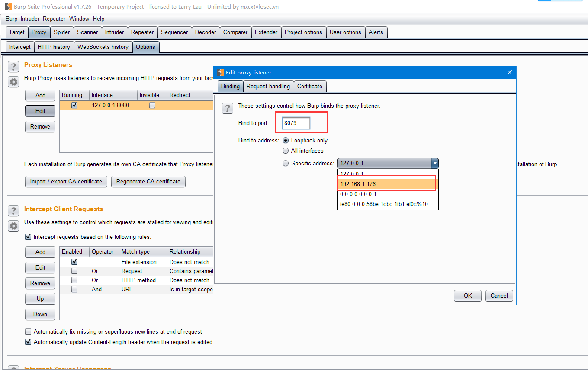Click Add button under Proxy Listeners
The image size is (588, 370).
tap(40, 95)
